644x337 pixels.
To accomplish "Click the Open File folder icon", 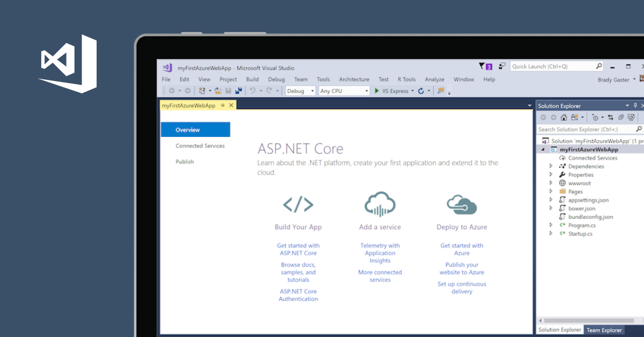I will point(218,91).
